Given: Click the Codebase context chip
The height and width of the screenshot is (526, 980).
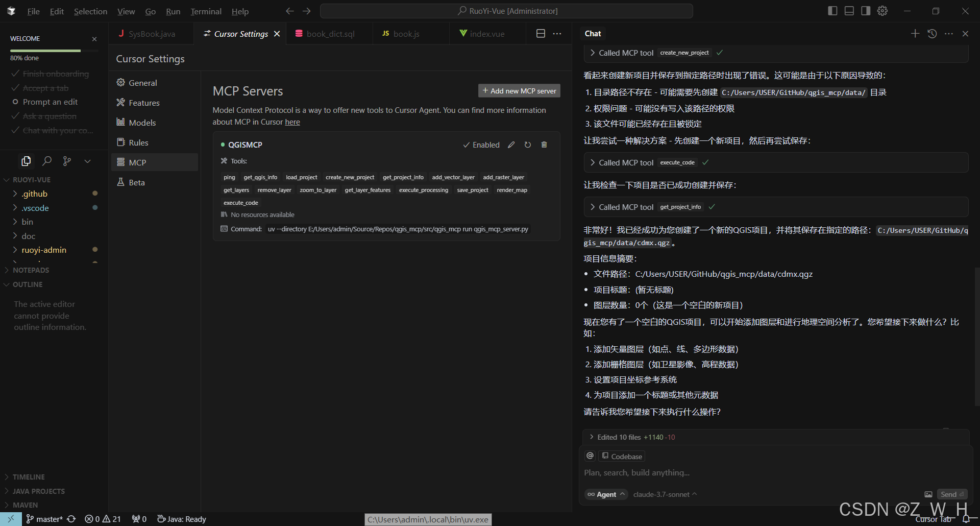Looking at the screenshot, I should click(x=622, y=456).
